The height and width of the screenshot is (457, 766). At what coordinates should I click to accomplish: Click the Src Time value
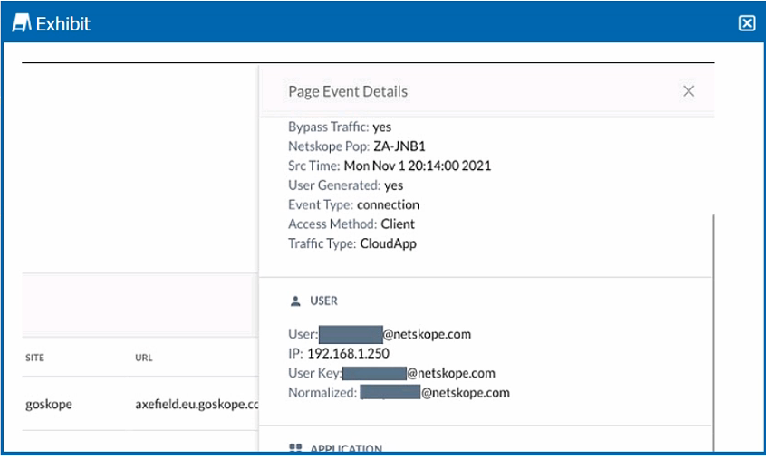[x=417, y=166]
